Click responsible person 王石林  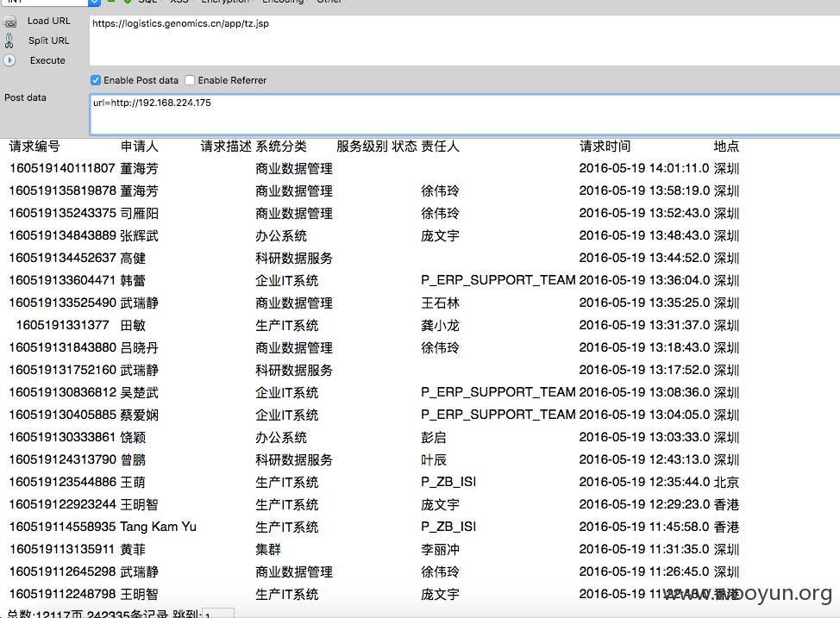point(441,303)
